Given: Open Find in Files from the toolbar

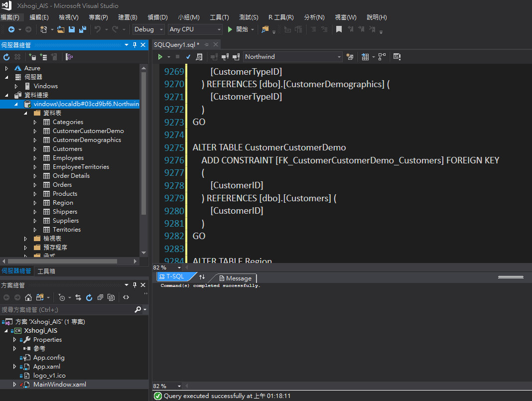Looking at the screenshot, I should (265, 29).
